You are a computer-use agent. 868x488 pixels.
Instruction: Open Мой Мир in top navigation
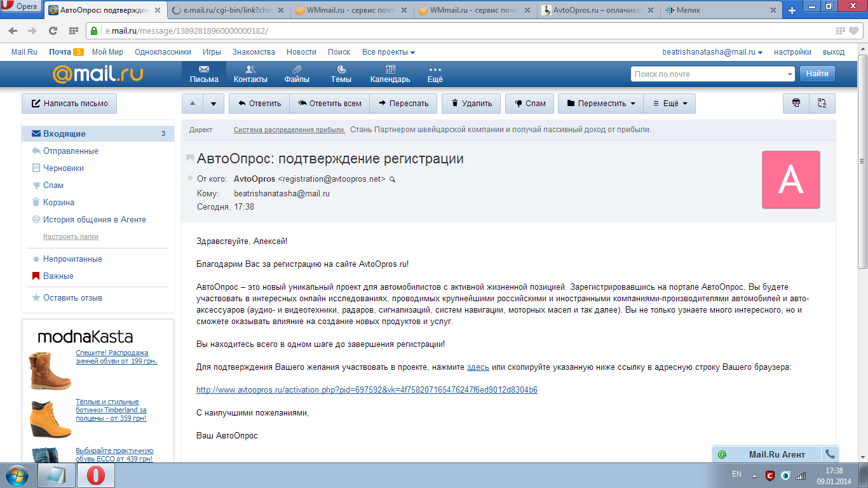coord(107,52)
